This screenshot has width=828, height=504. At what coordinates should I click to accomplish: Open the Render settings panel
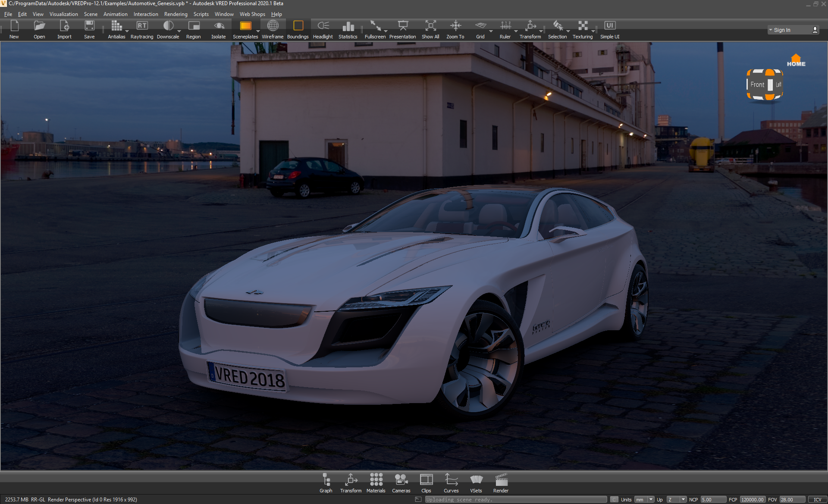(x=501, y=483)
